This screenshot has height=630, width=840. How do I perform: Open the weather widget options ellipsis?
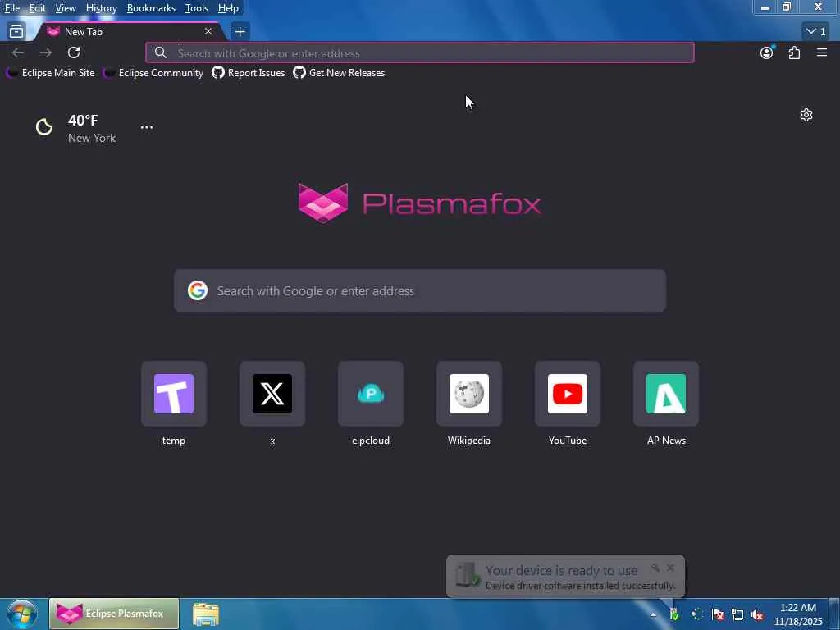[147, 127]
